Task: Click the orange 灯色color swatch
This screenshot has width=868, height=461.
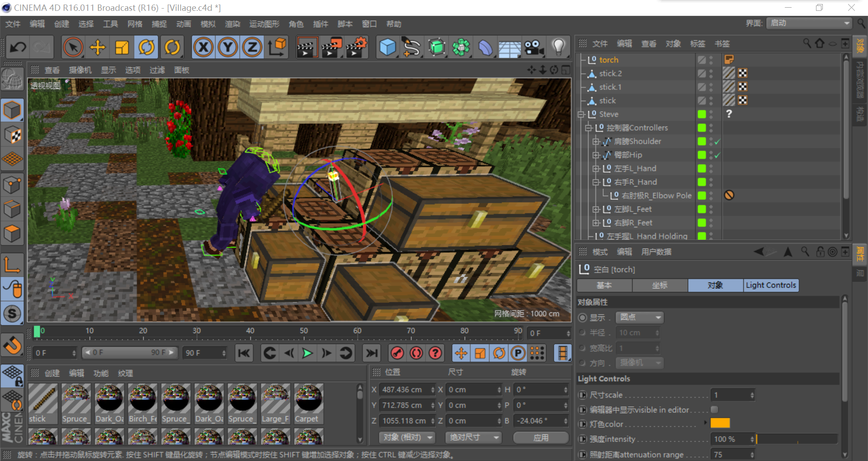Action: tap(720, 423)
